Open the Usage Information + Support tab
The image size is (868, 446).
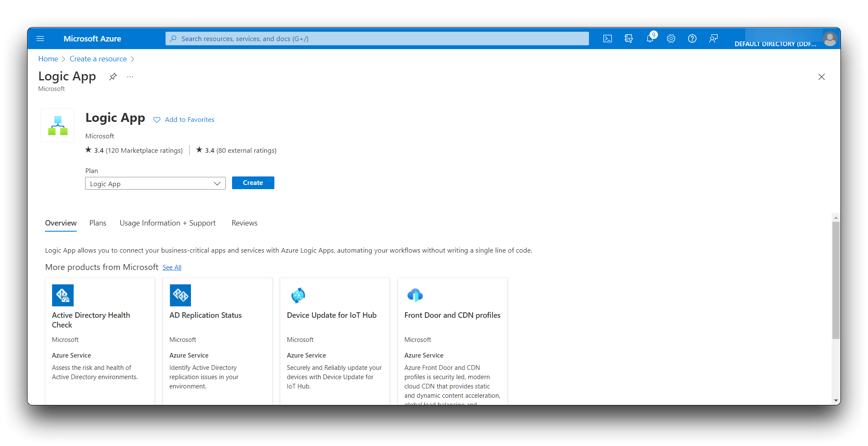point(168,223)
